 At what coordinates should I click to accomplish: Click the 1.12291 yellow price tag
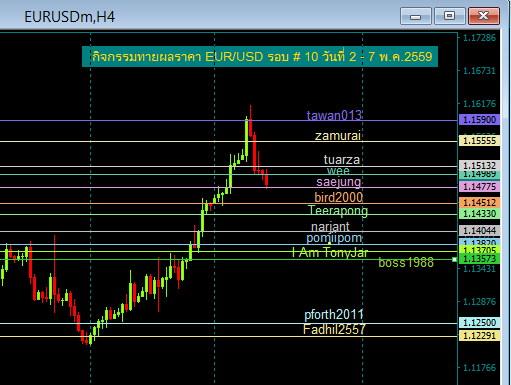pyautogui.click(x=479, y=335)
